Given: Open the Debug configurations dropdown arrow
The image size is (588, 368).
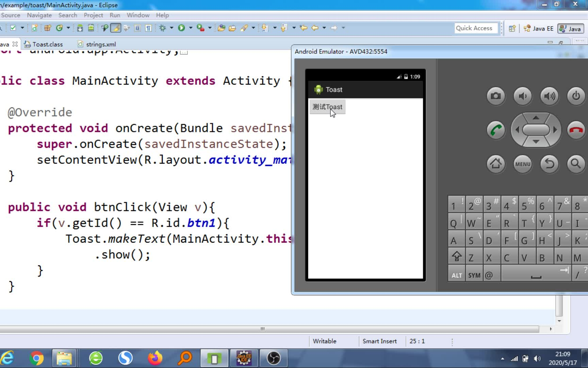Looking at the screenshot, I should tap(171, 28).
